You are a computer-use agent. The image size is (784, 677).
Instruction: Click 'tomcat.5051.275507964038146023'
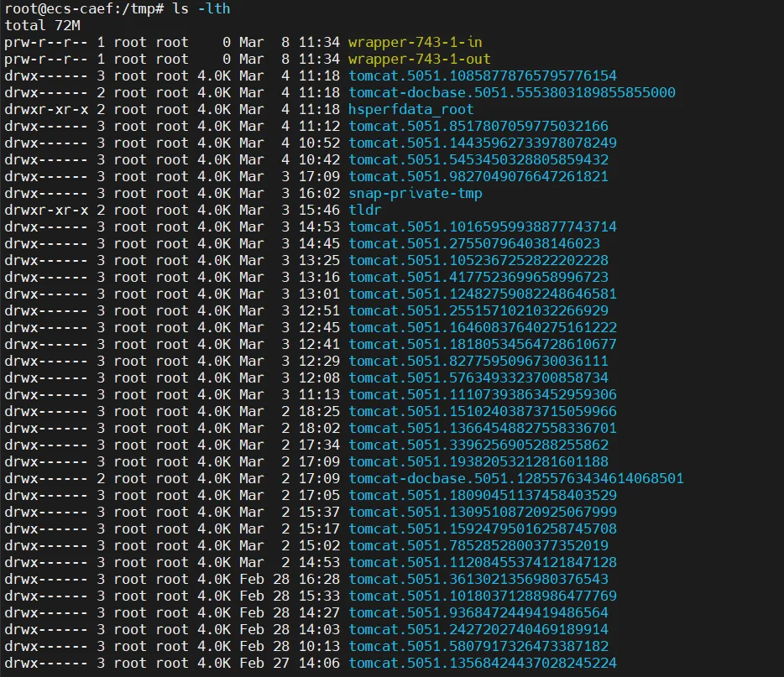(474, 244)
